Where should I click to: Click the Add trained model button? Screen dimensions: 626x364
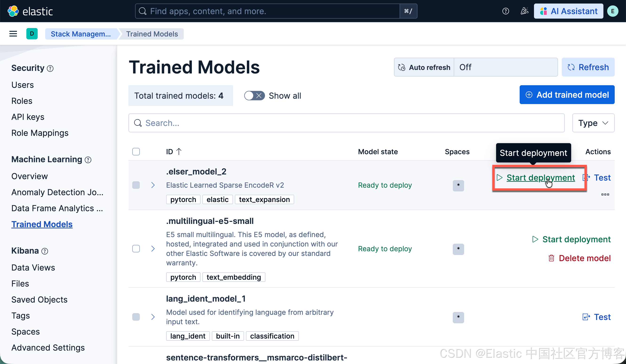pyautogui.click(x=567, y=95)
